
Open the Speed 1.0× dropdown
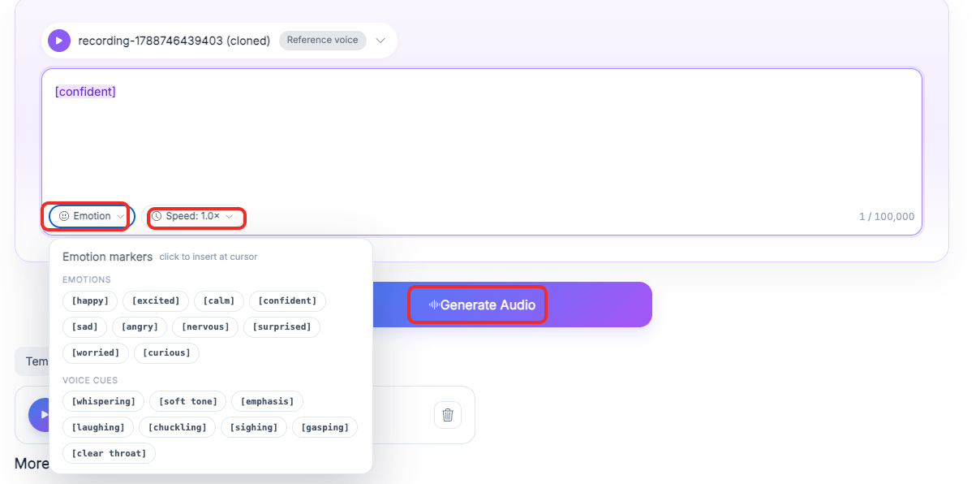pos(196,217)
